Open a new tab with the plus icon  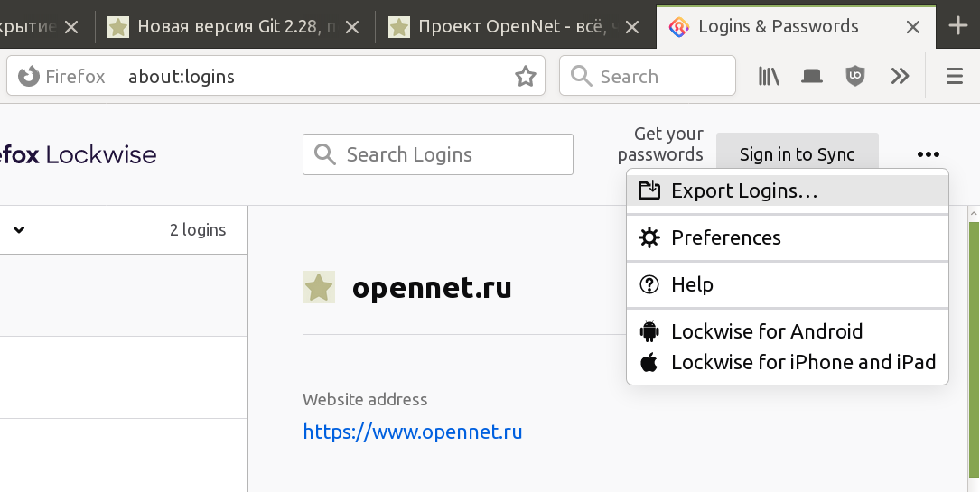[x=958, y=26]
